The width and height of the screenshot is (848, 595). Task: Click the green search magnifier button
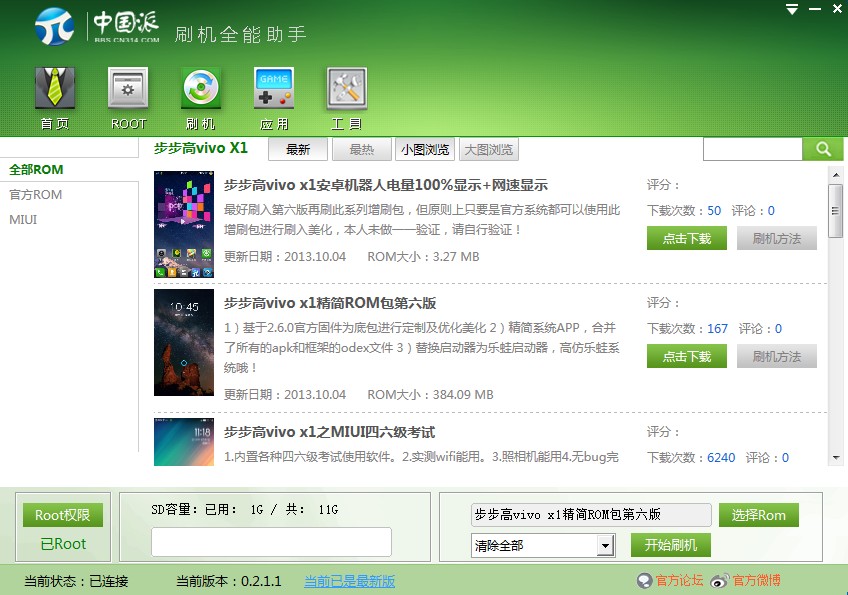pos(823,149)
